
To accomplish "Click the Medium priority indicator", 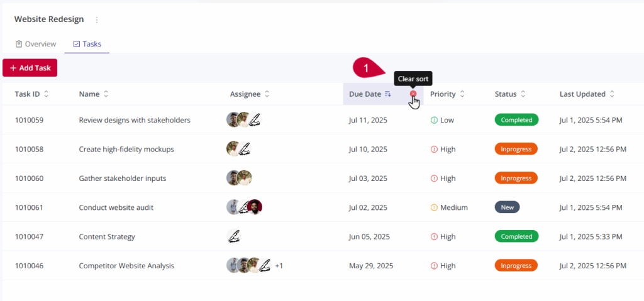I will (x=449, y=207).
